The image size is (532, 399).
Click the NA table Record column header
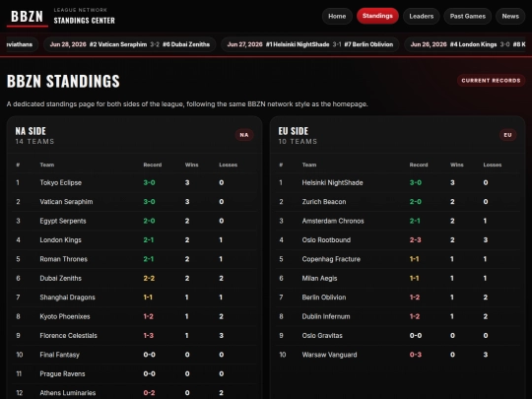(153, 165)
